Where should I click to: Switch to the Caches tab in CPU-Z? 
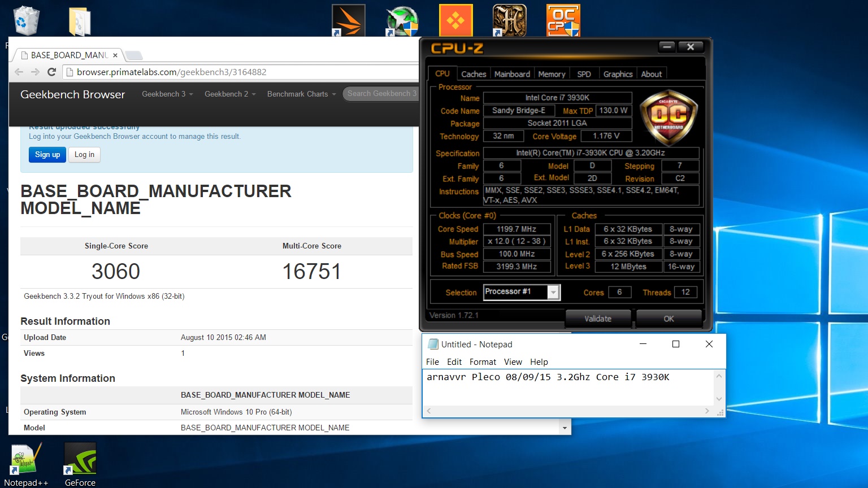pos(474,74)
